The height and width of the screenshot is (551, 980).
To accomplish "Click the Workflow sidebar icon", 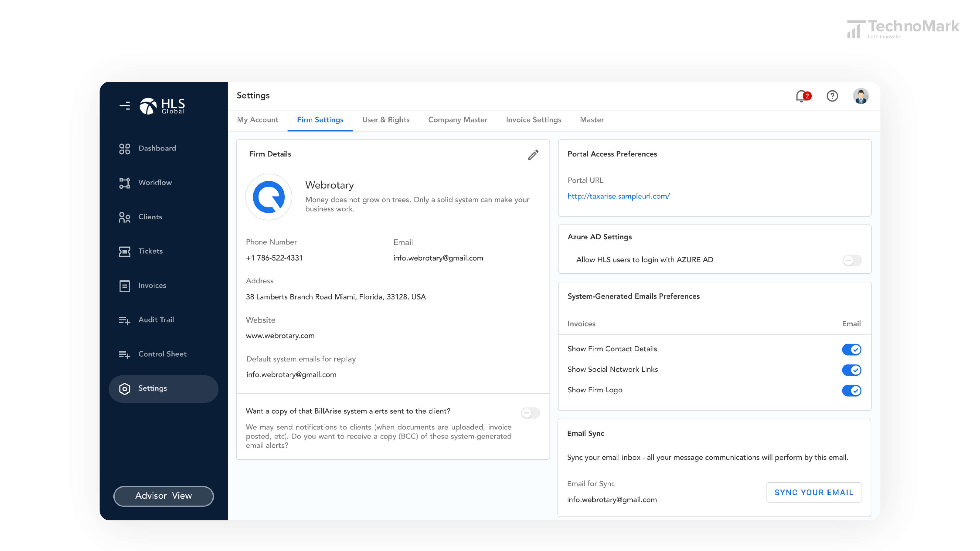I will click(125, 182).
